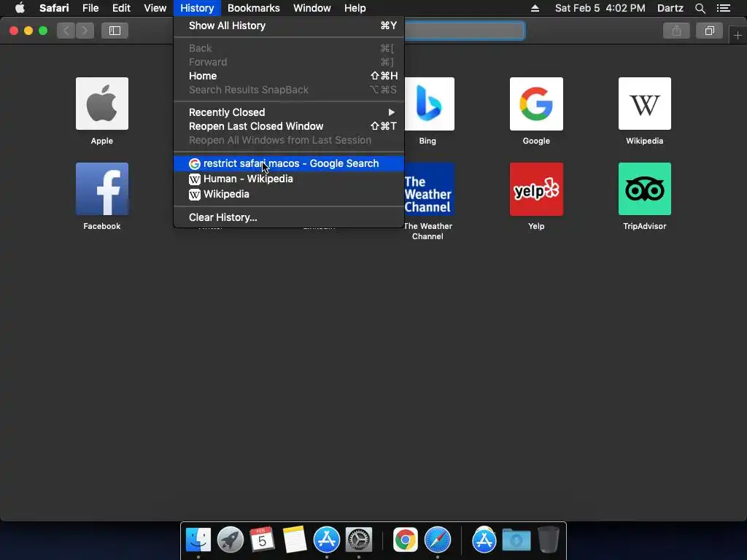Open the Yelp favorite tile
747x560 pixels.
point(536,189)
